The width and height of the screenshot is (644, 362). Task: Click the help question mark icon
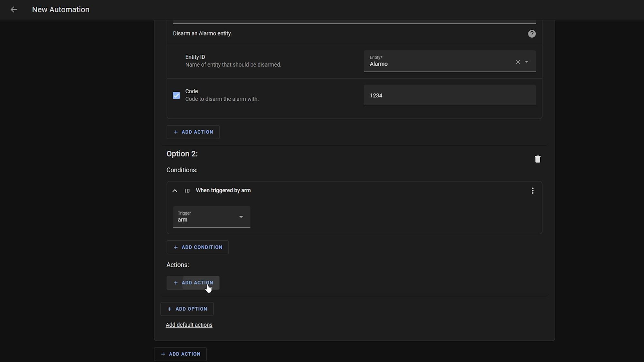[x=532, y=33]
